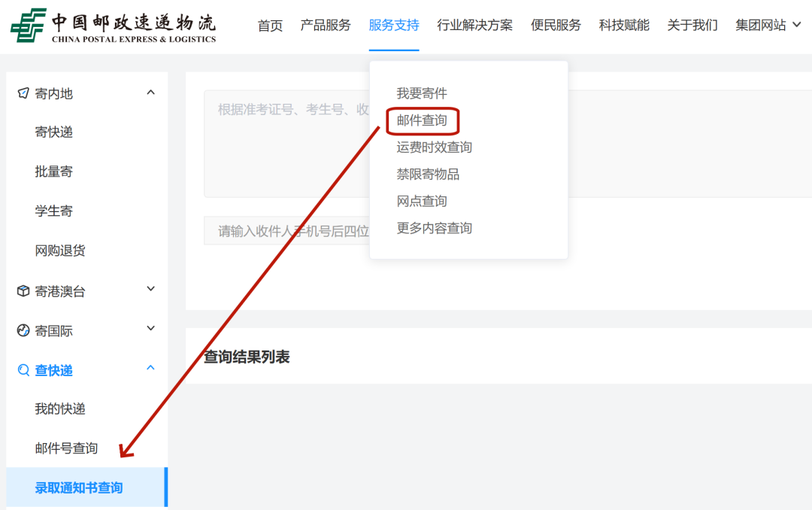Open 学生寄 in the sidebar
The image size is (812, 510).
[54, 211]
